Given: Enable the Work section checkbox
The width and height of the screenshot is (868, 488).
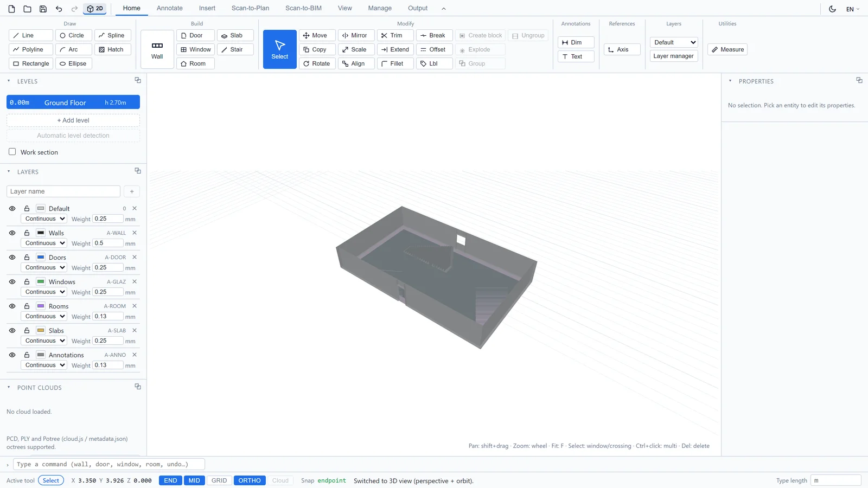Looking at the screenshot, I should pyautogui.click(x=12, y=152).
